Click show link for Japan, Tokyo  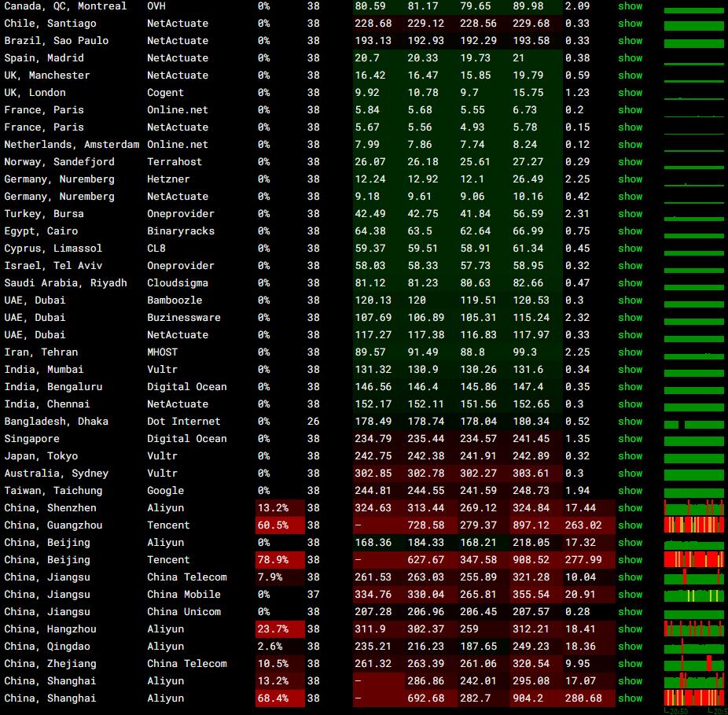tap(630, 455)
